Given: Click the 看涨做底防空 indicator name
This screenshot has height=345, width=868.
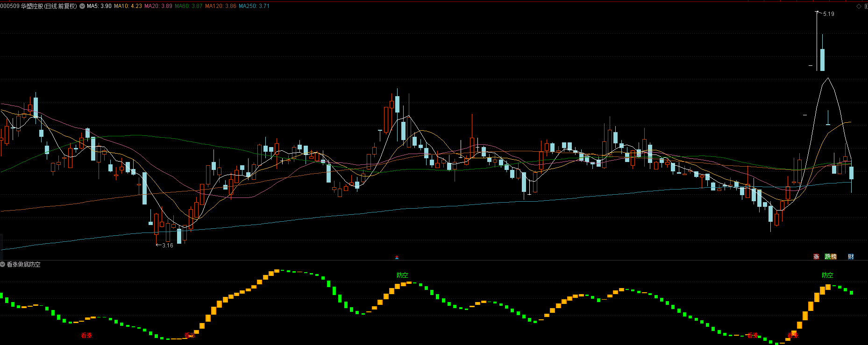Looking at the screenshot, I should point(23,264).
